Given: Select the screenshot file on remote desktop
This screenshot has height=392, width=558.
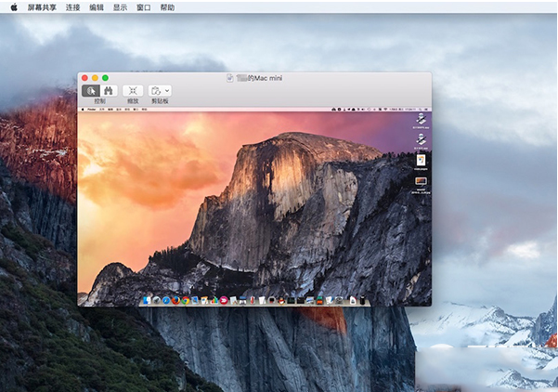Looking at the screenshot, I should point(421,185).
